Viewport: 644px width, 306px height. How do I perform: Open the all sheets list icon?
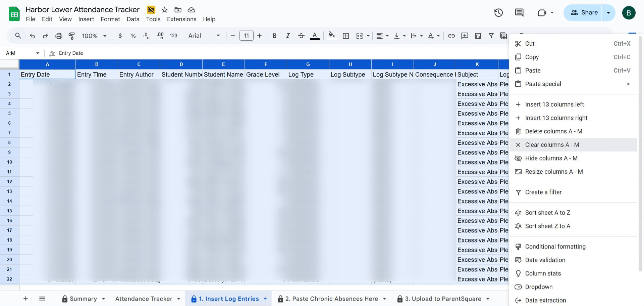pos(42,298)
